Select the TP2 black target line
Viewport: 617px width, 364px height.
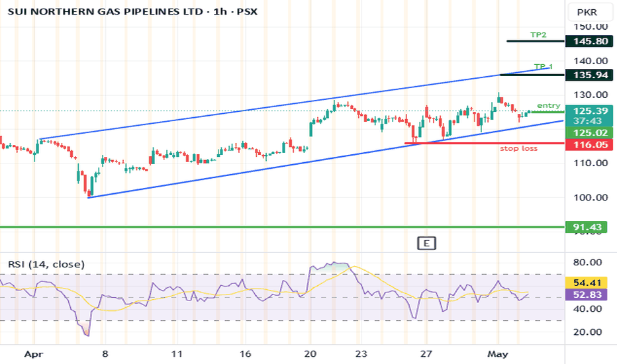click(x=536, y=41)
